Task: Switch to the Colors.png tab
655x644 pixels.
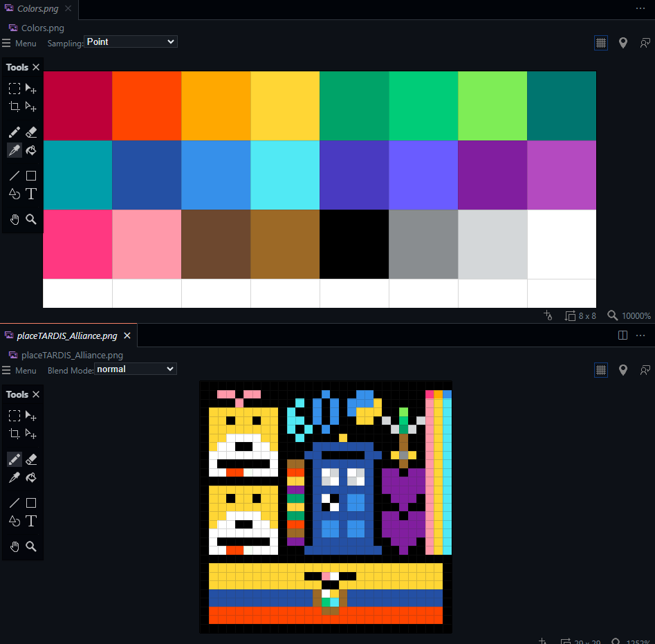Action: tap(37, 9)
